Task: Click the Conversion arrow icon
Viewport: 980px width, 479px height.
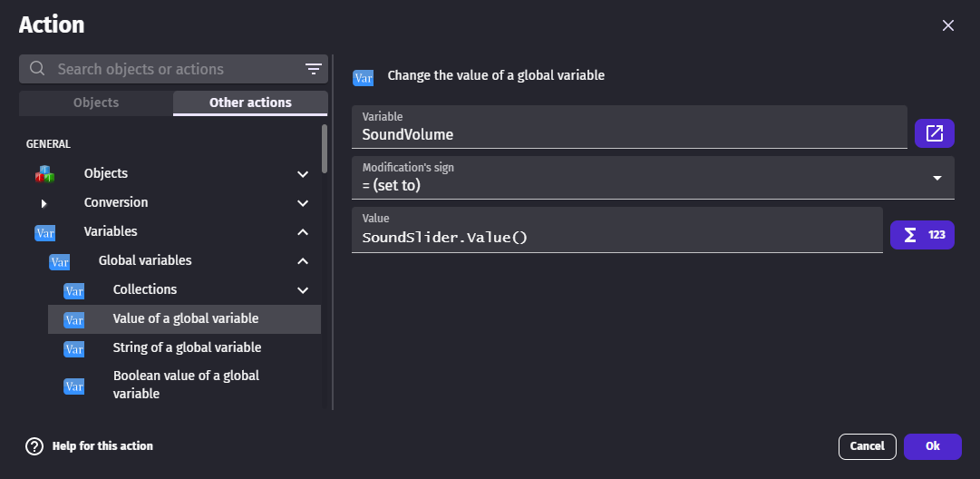Action: click(x=44, y=203)
